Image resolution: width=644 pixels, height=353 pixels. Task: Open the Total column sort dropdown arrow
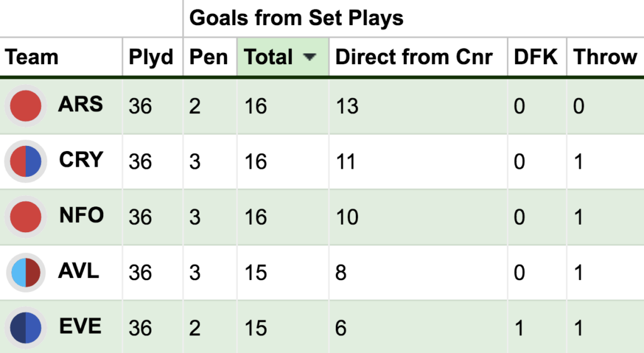tap(309, 57)
